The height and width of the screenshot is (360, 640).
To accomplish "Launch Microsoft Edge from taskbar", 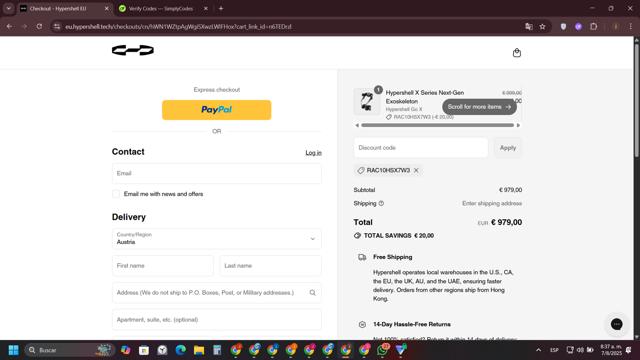I will coord(180,350).
